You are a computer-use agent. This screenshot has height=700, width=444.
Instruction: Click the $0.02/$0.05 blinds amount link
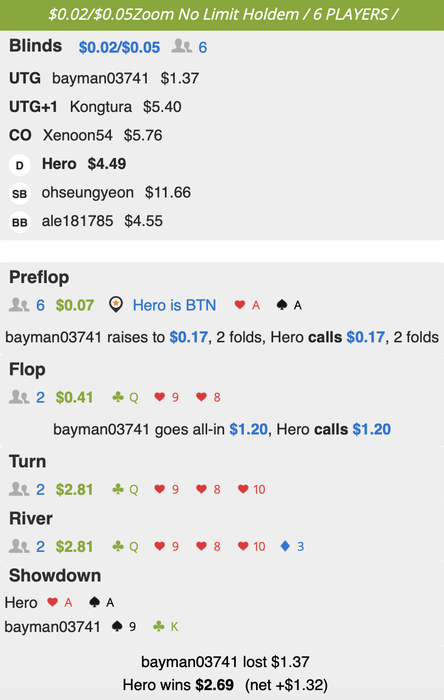(x=119, y=47)
